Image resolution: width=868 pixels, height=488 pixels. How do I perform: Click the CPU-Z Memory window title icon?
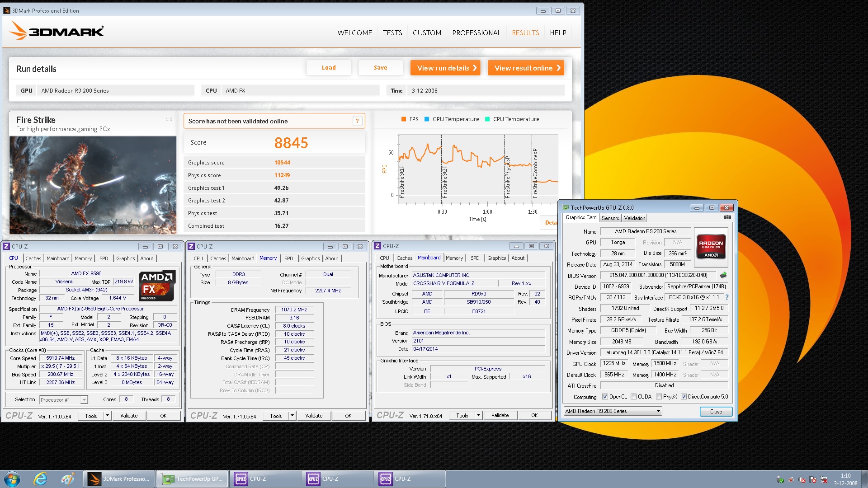point(191,246)
